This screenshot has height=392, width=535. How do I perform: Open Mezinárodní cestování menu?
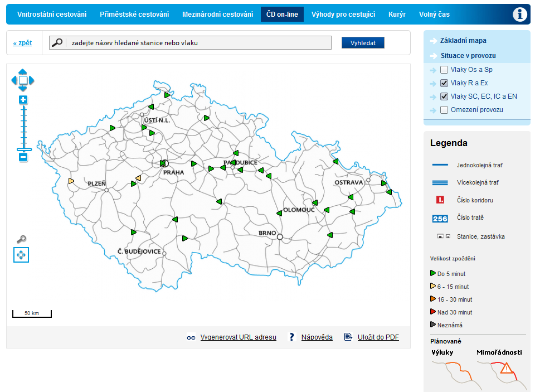tap(217, 14)
